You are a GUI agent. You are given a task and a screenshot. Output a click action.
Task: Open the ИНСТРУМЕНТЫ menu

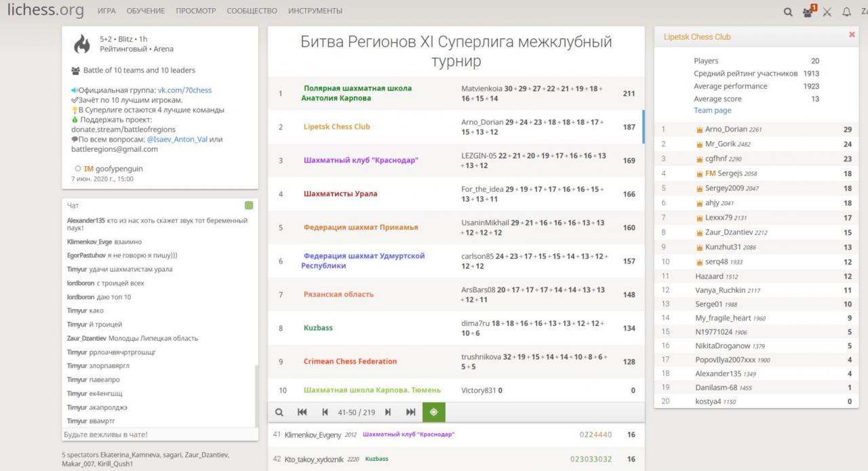[315, 11]
